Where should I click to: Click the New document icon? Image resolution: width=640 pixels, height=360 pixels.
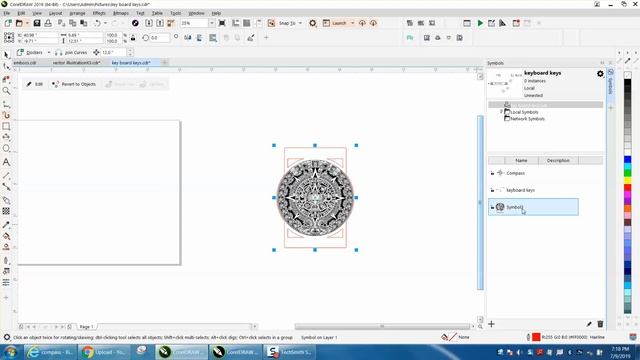pyautogui.click(x=8, y=23)
